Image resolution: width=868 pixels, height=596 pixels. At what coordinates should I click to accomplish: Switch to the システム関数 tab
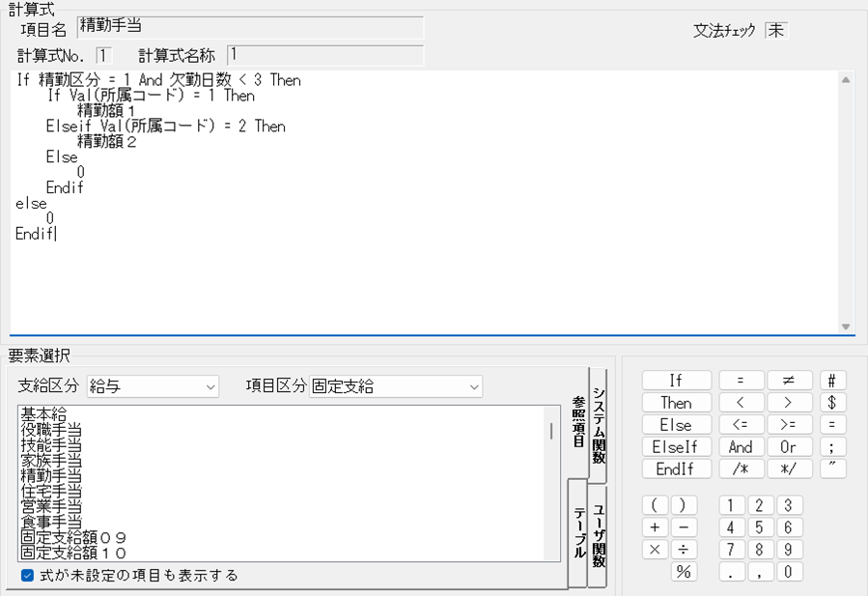click(x=599, y=425)
